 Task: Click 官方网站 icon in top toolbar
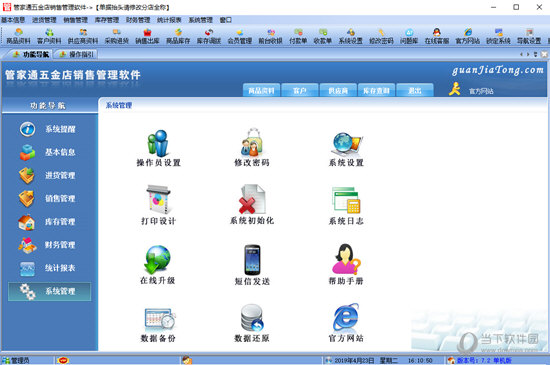[468, 37]
